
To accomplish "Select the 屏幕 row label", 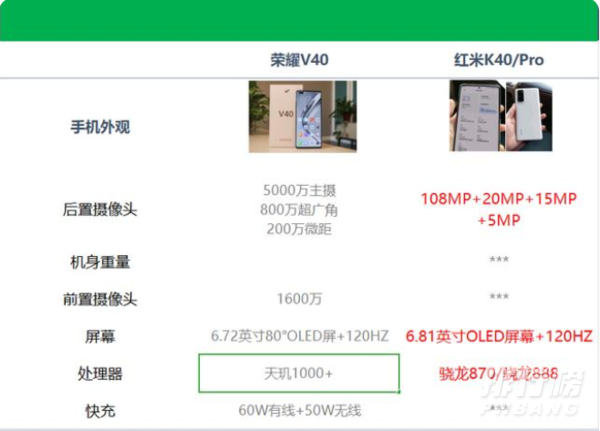I will click(x=100, y=337).
